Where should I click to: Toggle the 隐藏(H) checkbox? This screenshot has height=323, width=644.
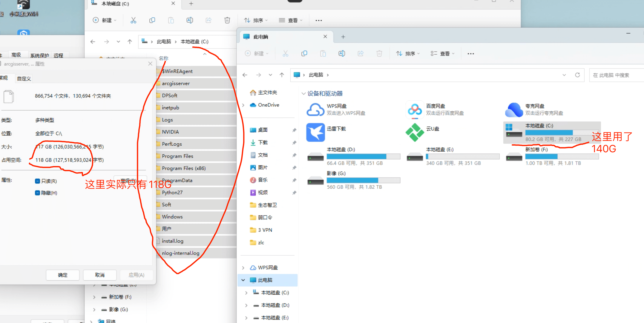37,193
